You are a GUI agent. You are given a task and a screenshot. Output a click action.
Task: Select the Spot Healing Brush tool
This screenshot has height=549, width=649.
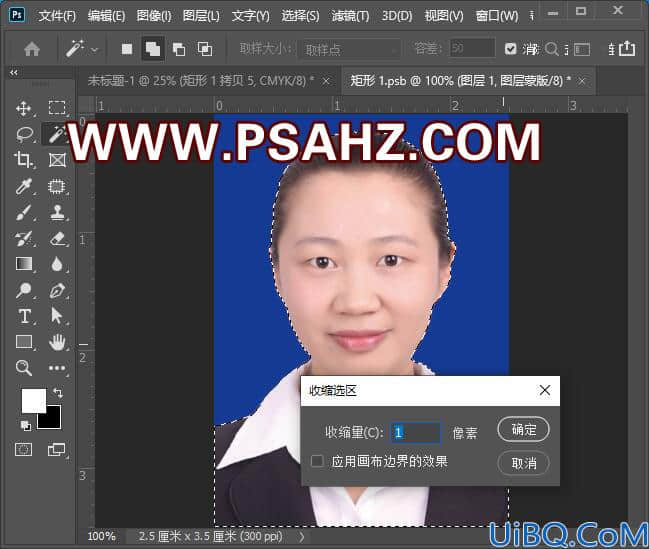click(x=57, y=186)
